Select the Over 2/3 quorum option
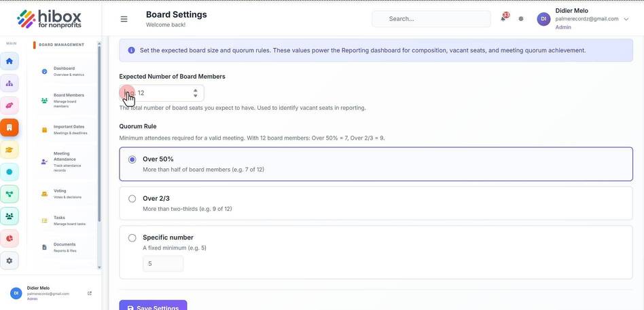The height and width of the screenshot is (310, 644). click(x=376, y=204)
